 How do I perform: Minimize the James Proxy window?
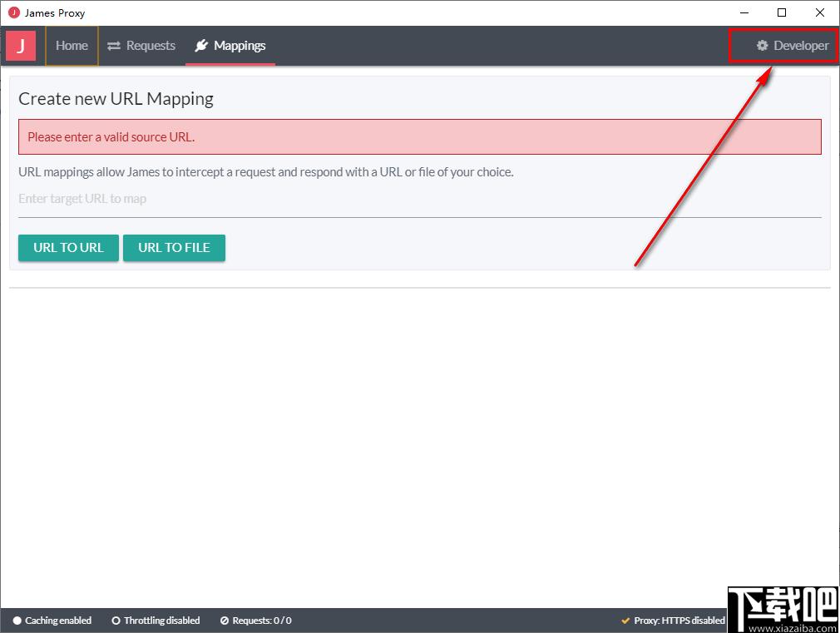(743, 12)
